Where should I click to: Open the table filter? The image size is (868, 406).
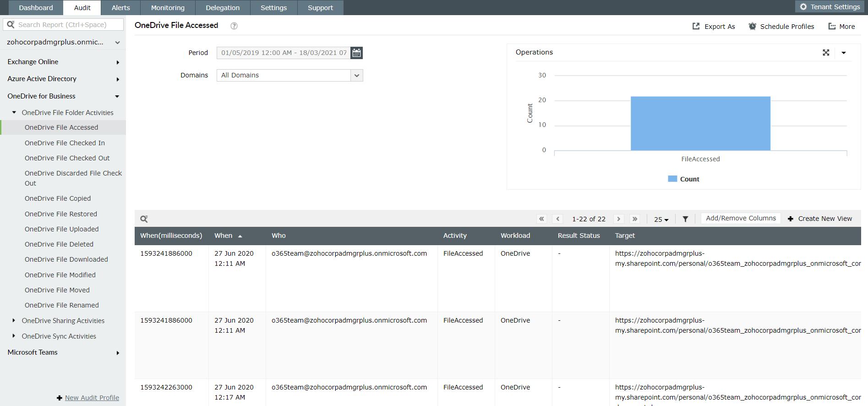pos(685,219)
